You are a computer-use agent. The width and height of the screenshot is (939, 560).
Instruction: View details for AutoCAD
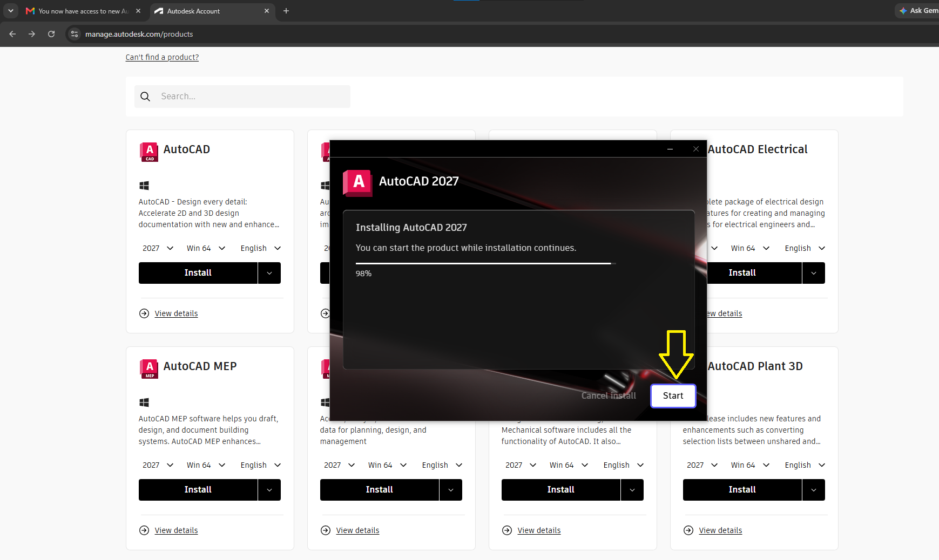(176, 313)
